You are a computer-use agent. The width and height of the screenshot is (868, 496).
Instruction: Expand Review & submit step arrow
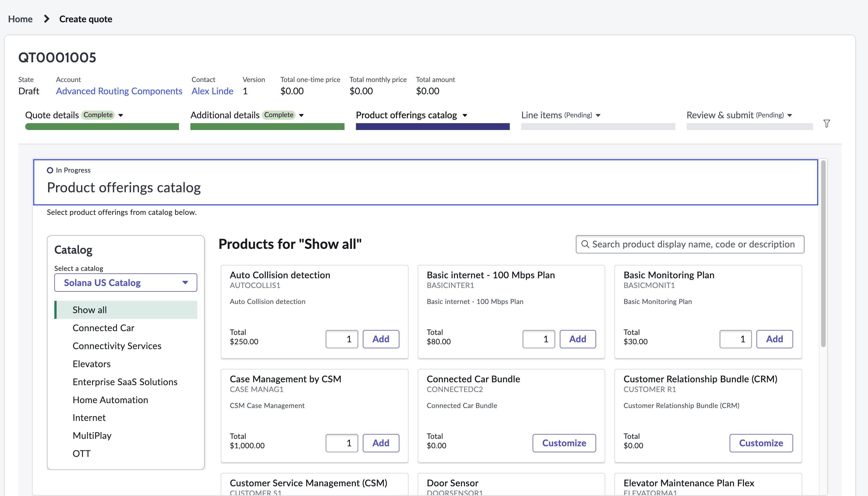[x=790, y=115]
